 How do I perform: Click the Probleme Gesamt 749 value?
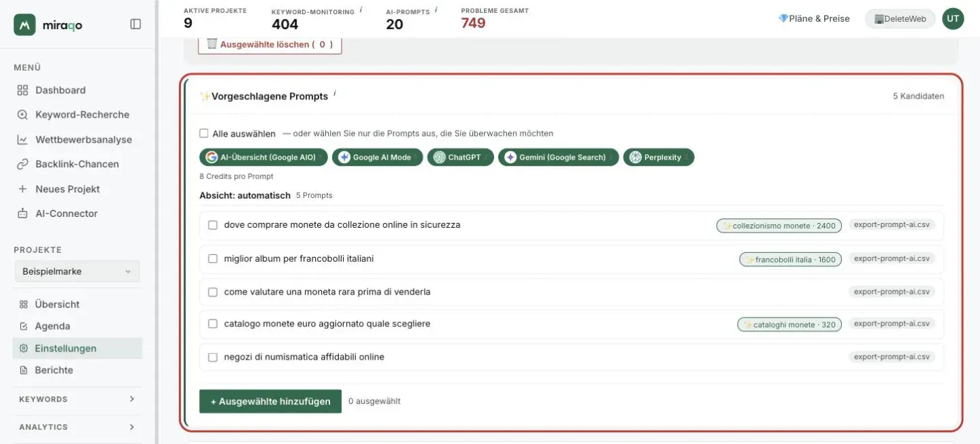pyautogui.click(x=473, y=23)
